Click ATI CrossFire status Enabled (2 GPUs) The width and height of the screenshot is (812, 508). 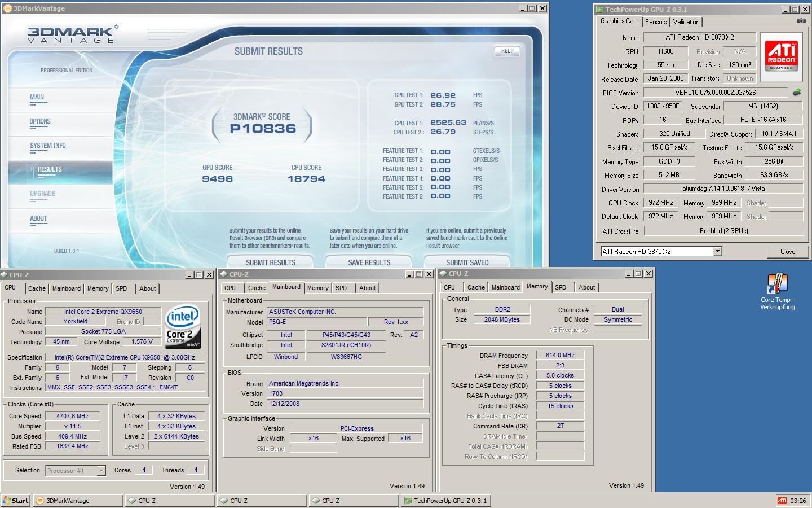[x=723, y=231]
